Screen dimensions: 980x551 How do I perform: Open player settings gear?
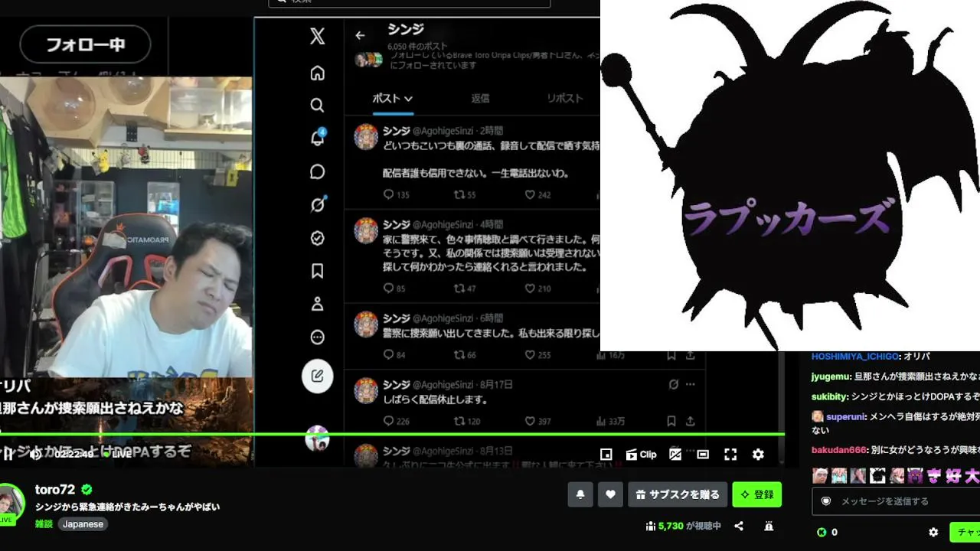[x=758, y=455]
